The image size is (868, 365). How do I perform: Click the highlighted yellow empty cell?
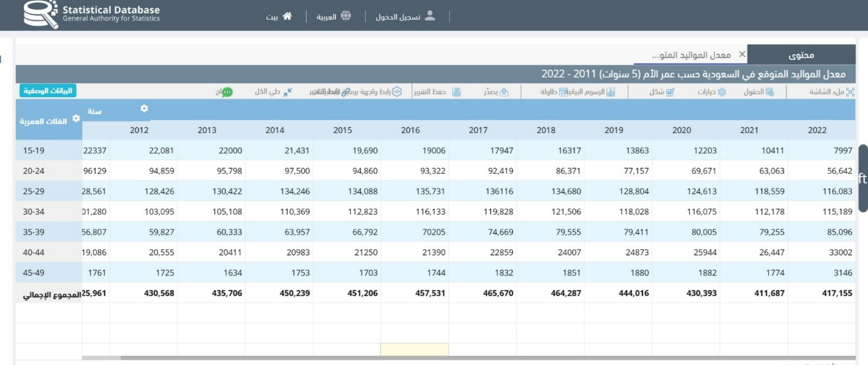pyautogui.click(x=414, y=349)
